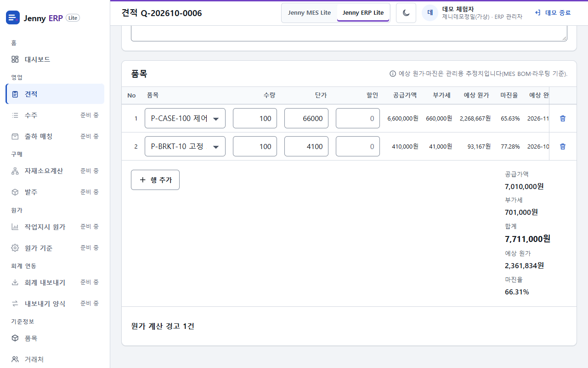Viewport: 588px width, 368px height.
Task: Open 대시보드 from the sidebar
Action: pyautogui.click(x=55, y=59)
